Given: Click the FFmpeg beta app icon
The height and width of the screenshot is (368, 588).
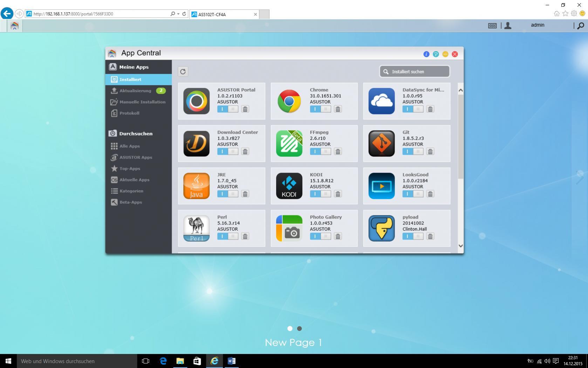Looking at the screenshot, I should point(289,143).
